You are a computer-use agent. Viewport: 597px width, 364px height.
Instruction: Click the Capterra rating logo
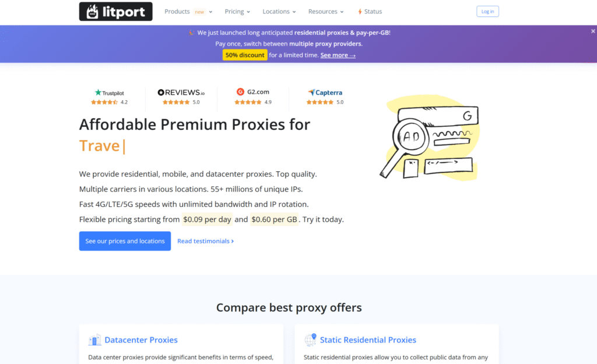325,93
